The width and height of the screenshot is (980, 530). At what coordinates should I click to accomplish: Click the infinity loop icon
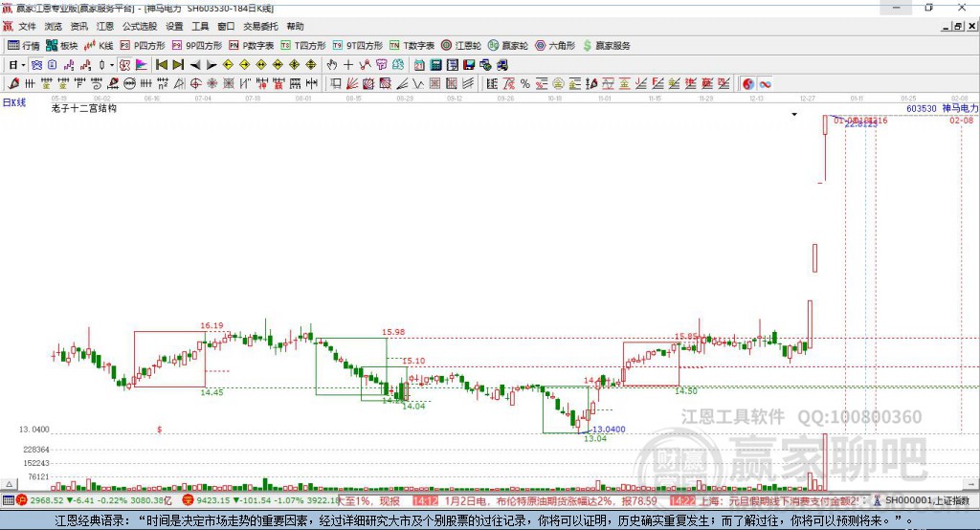click(765, 84)
